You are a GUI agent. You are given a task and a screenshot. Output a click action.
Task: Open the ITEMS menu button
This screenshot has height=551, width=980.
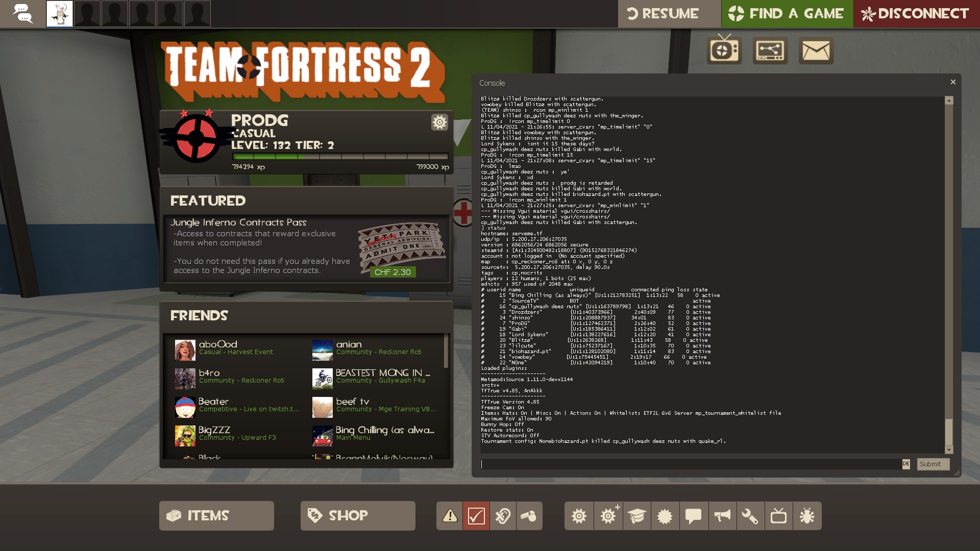[x=216, y=516]
